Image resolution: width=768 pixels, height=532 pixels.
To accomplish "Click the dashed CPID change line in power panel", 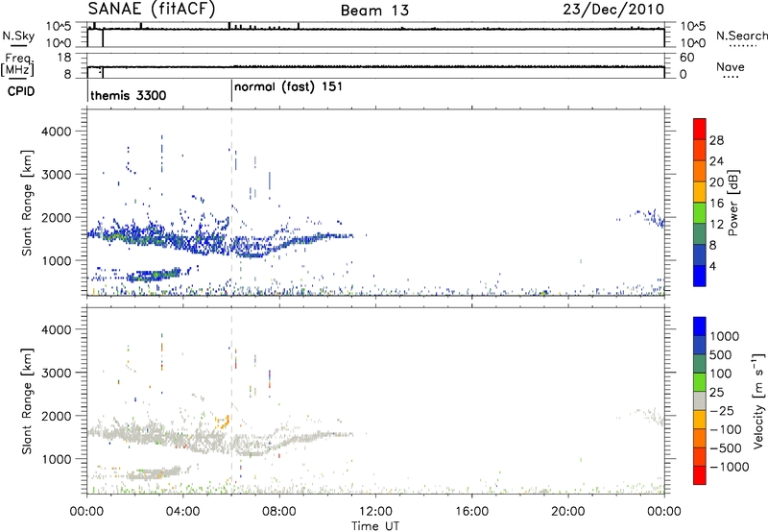I will pos(231,203).
